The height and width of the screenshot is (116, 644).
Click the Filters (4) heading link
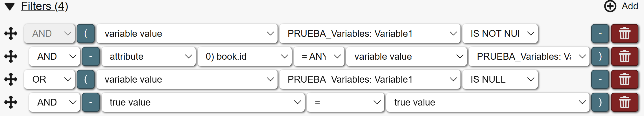(44, 6)
